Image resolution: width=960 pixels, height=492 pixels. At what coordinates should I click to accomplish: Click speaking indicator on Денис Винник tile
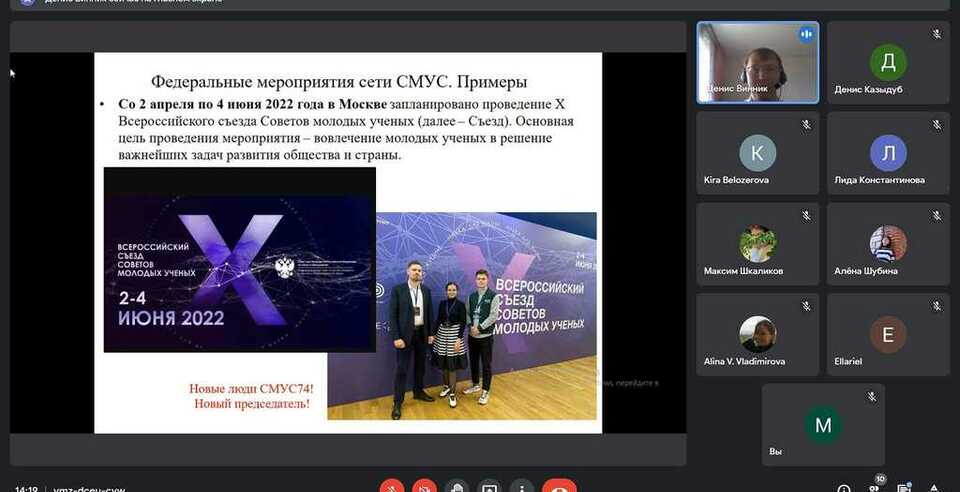806,35
